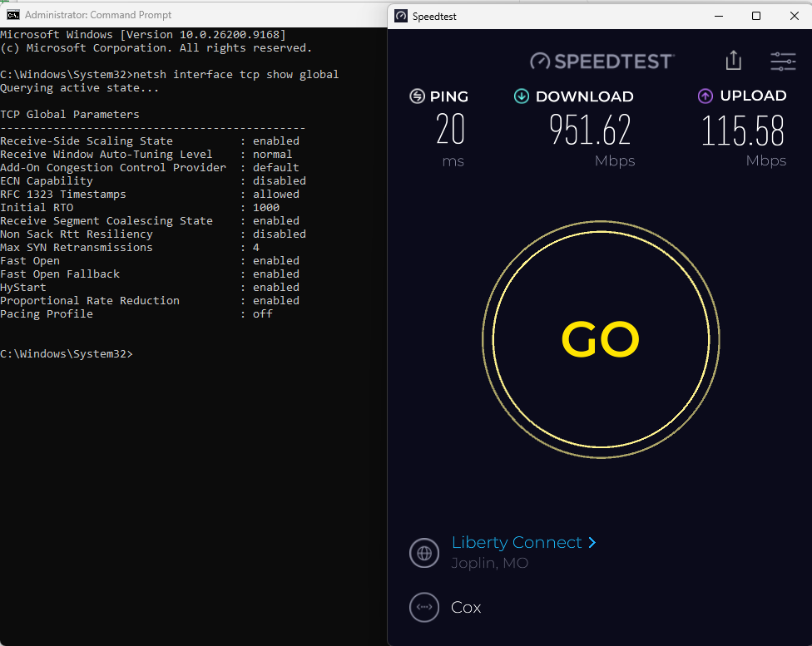This screenshot has height=646, width=812.
Task: Click the 20 ms ping value
Action: [x=450, y=130]
